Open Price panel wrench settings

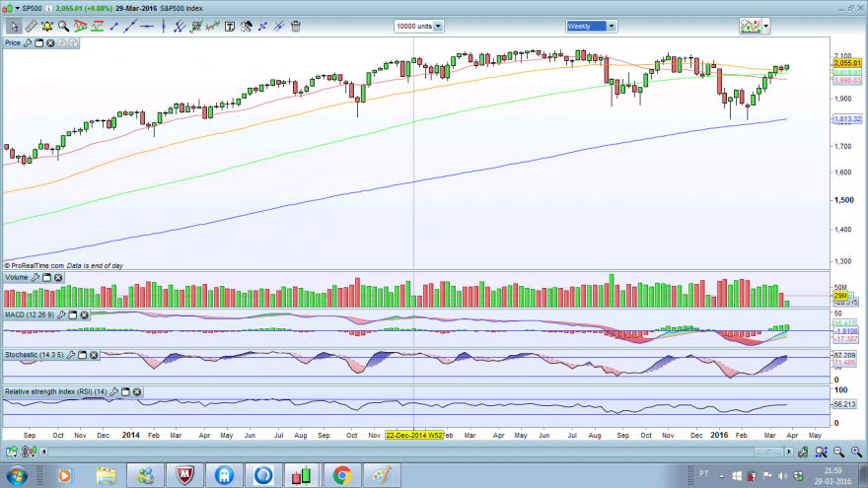(28, 42)
